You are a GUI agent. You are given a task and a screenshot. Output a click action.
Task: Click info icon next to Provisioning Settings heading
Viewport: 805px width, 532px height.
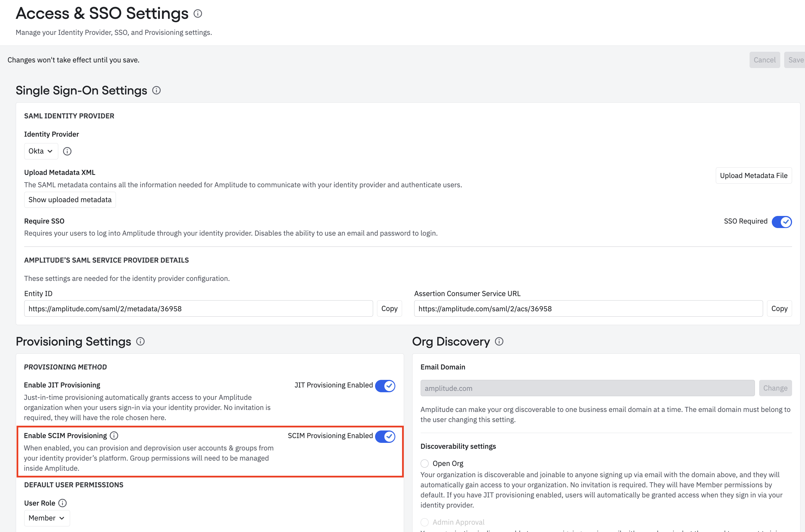[x=140, y=342]
